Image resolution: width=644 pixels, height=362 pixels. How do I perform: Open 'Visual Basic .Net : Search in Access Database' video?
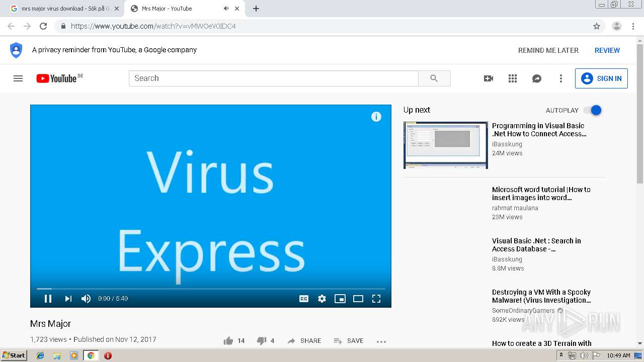(536, 245)
